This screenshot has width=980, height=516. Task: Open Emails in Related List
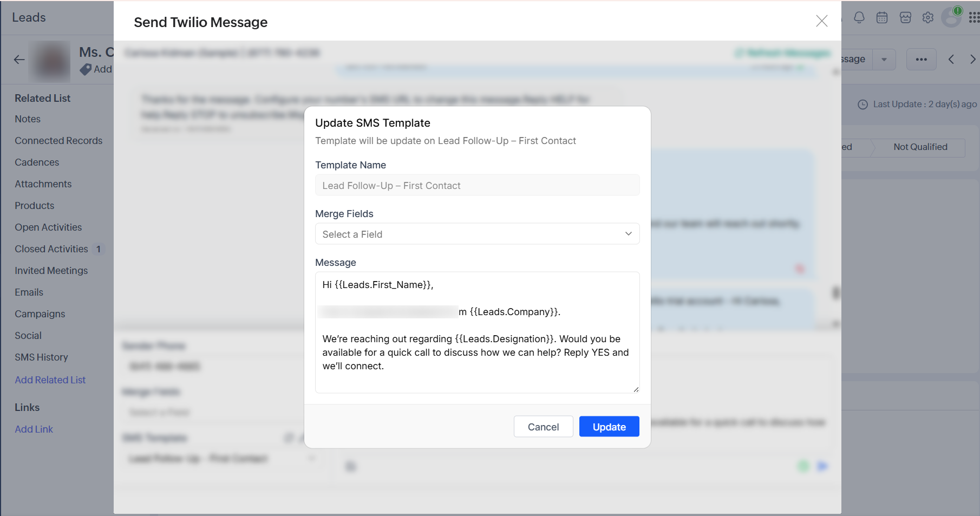click(29, 292)
